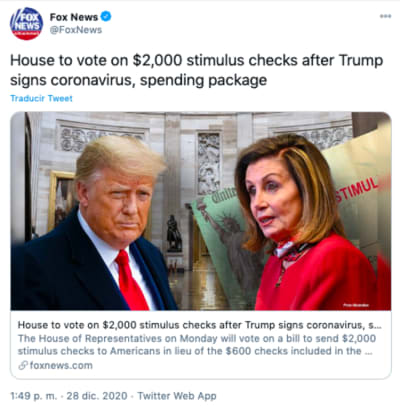Click the blue verified badge

coord(106,16)
